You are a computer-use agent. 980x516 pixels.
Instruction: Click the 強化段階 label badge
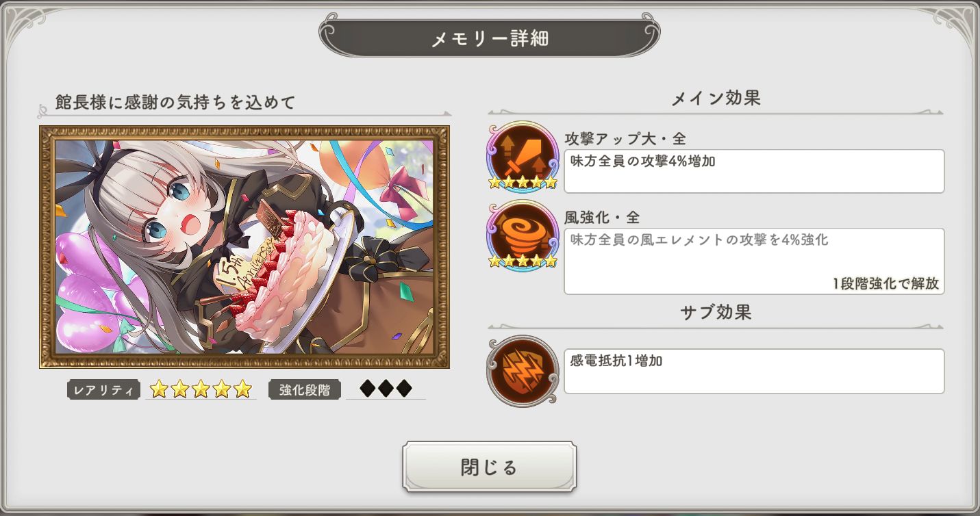point(305,390)
